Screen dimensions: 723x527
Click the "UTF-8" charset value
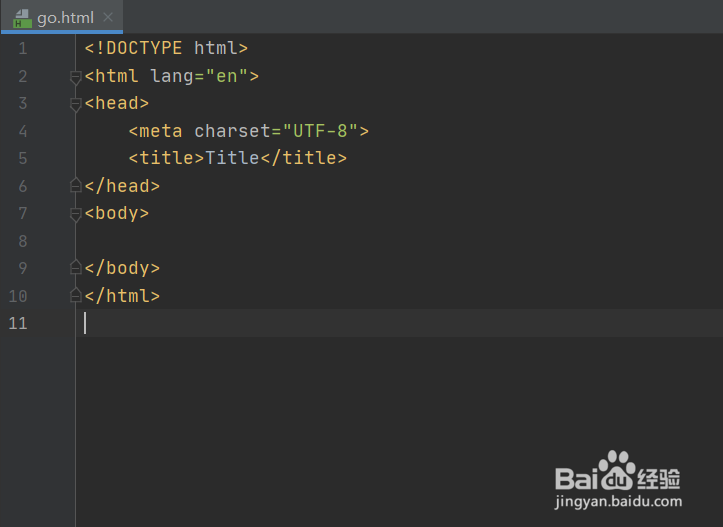click(320, 131)
